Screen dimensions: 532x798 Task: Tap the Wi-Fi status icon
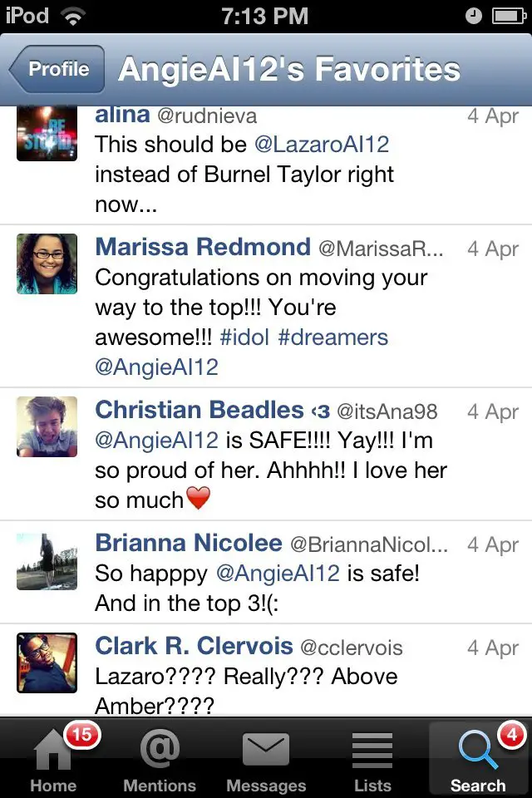click(x=74, y=16)
